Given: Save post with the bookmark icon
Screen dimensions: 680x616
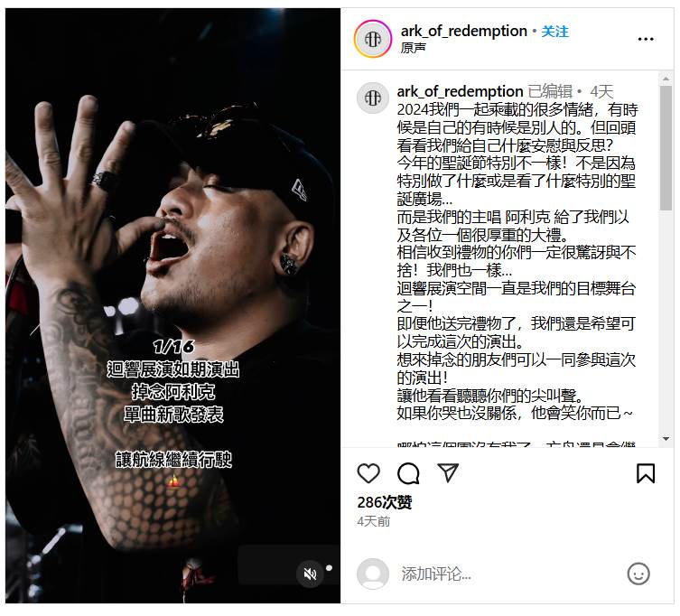Looking at the screenshot, I should click(646, 473).
